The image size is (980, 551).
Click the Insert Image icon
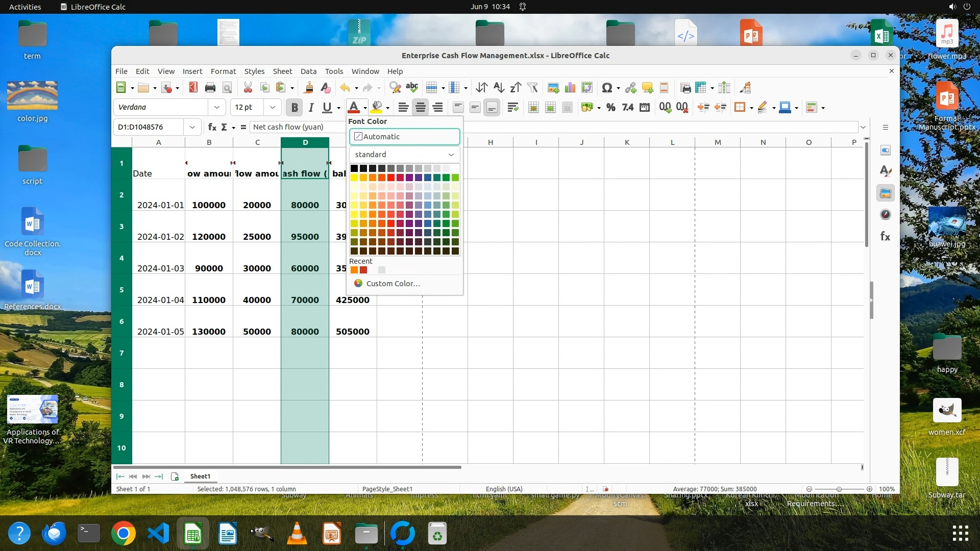[x=553, y=88]
